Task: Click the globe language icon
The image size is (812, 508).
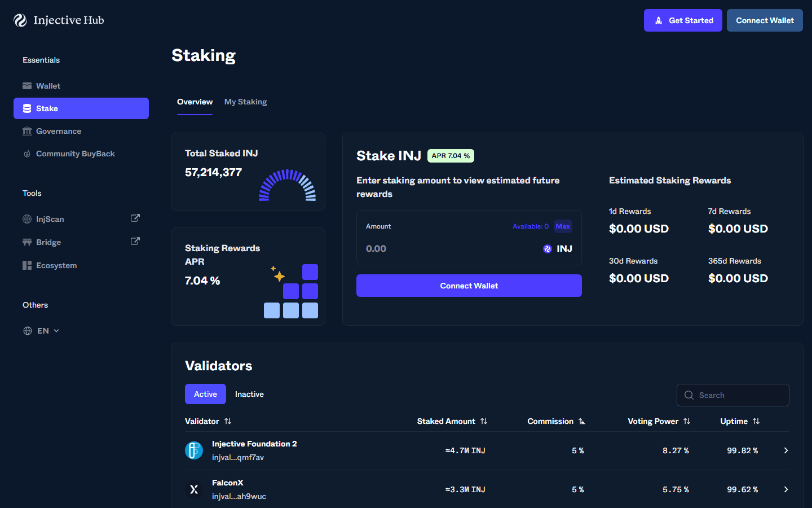Action: point(28,331)
